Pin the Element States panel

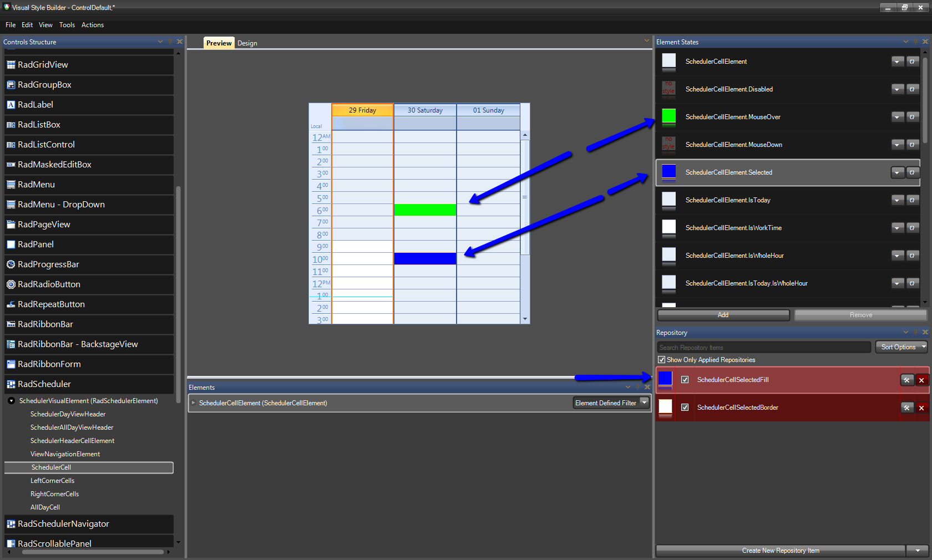pyautogui.click(x=916, y=42)
